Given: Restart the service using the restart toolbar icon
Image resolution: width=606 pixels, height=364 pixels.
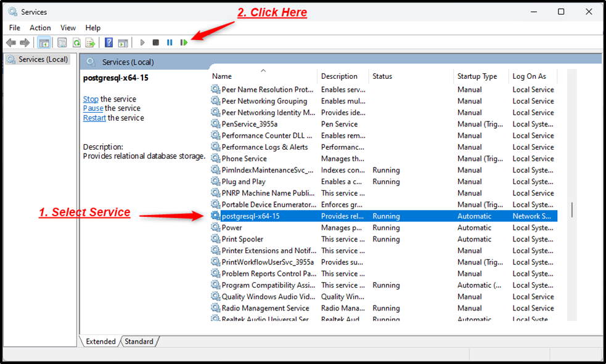Looking at the screenshot, I should (x=184, y=42).
